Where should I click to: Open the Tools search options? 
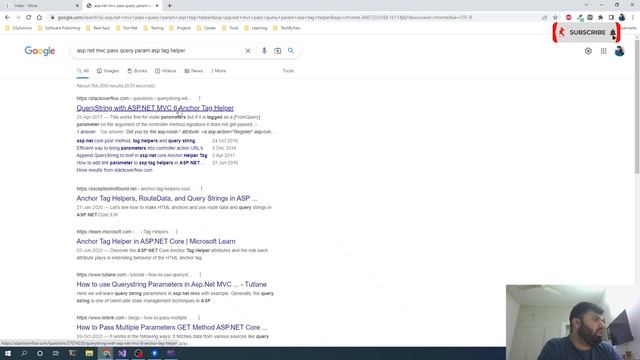coord(288,71)
